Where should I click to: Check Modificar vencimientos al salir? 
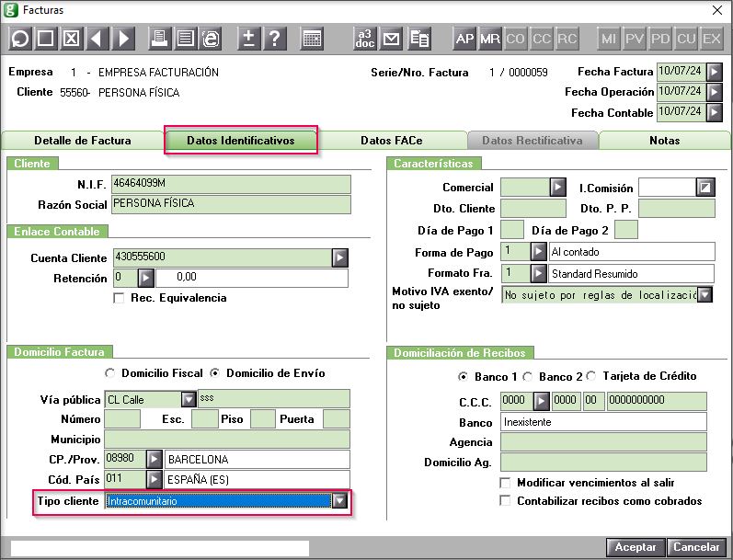coord(505,483)
